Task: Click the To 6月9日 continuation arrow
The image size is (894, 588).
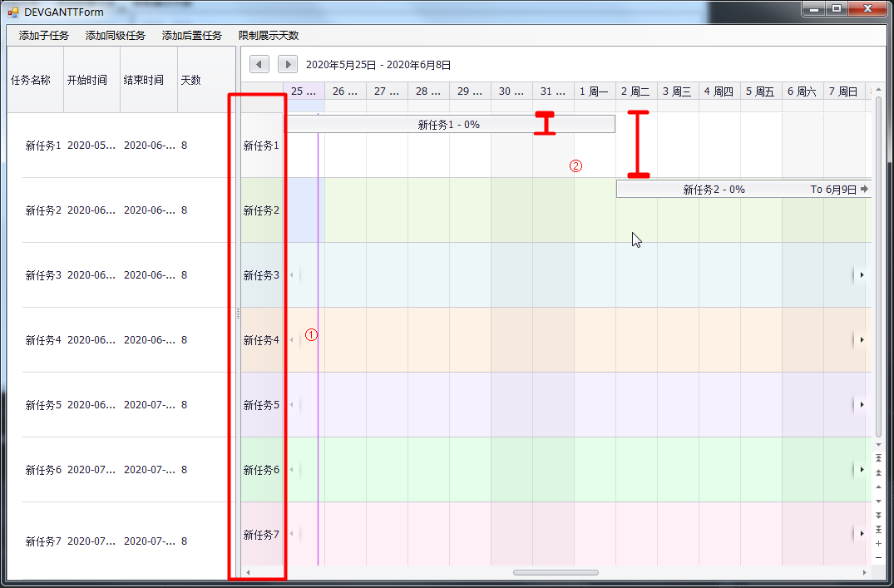Action: pos(864,190)
